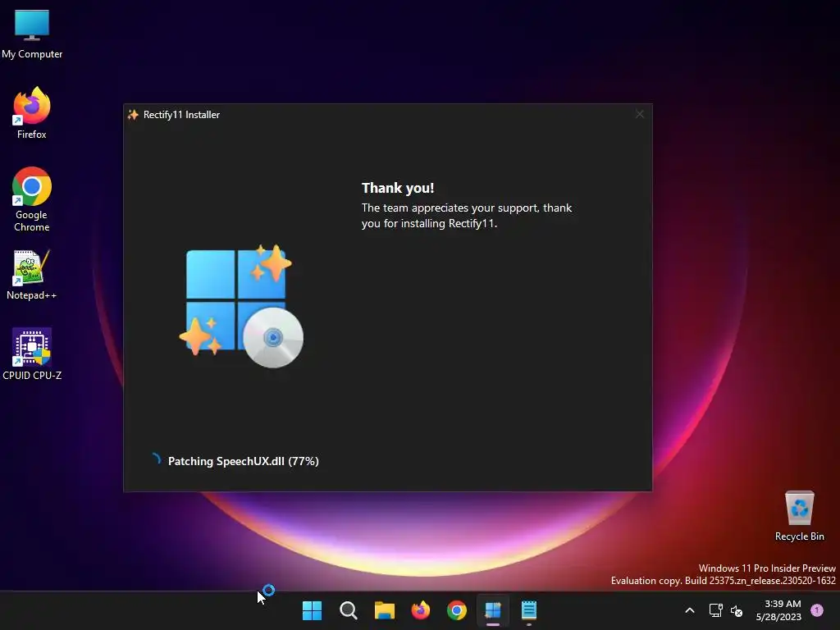
Task: Click the muted volume tray icon
Action: [x=737, y=610]
